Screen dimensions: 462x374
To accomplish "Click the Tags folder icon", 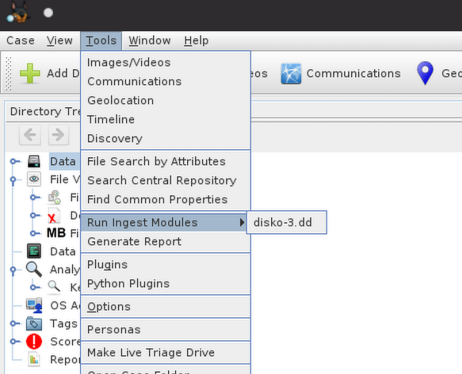I will [34, 323].
